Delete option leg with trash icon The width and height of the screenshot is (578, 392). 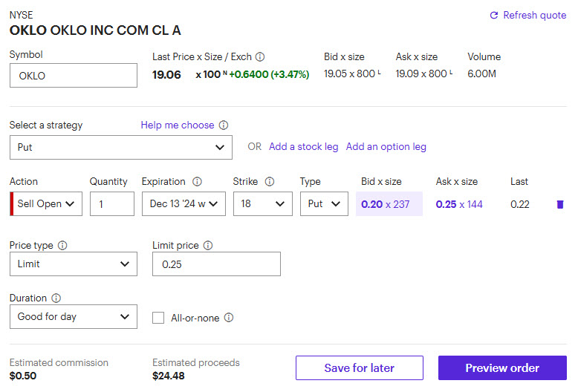559,204
